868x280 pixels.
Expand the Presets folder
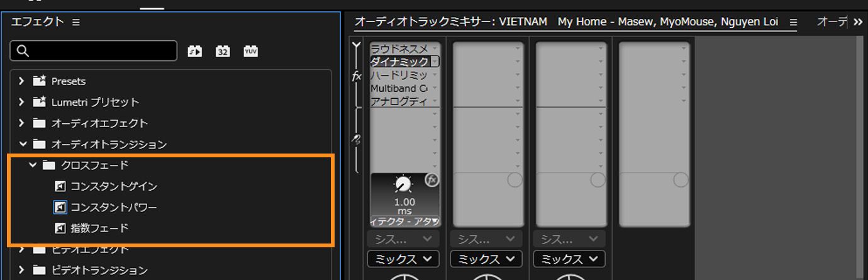[x=22, y=81]
